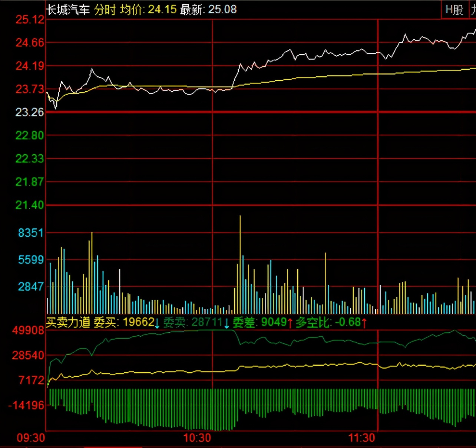
Task: Click the -14196 indicator axis label
Action: [26, 405]
